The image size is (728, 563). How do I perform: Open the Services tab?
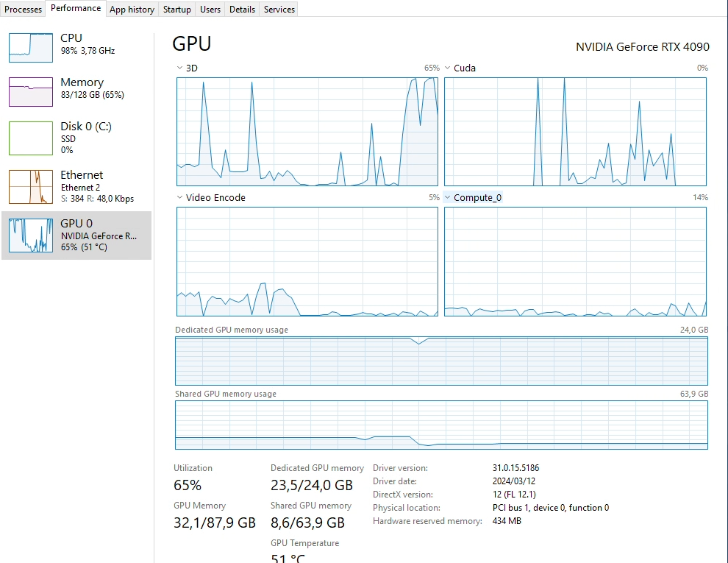279,10
